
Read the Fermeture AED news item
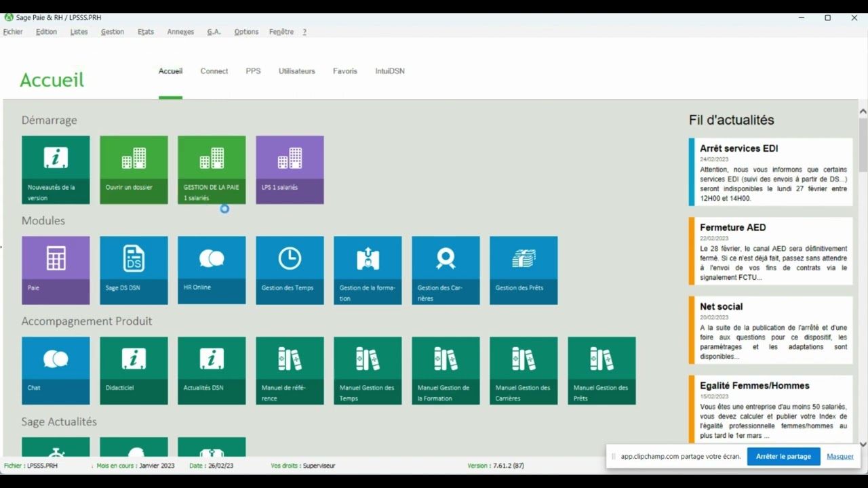(770, 251)
